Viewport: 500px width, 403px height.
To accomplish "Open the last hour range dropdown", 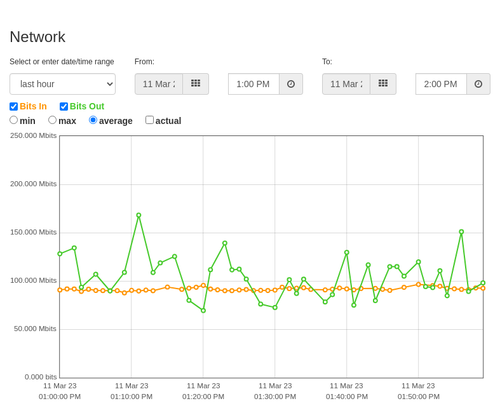I will pos(63,84).
